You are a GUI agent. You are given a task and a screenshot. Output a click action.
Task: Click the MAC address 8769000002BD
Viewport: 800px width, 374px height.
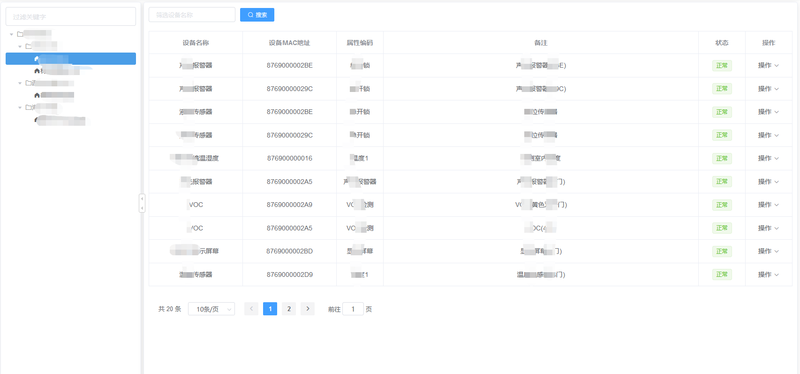click(x=289, y=251)
